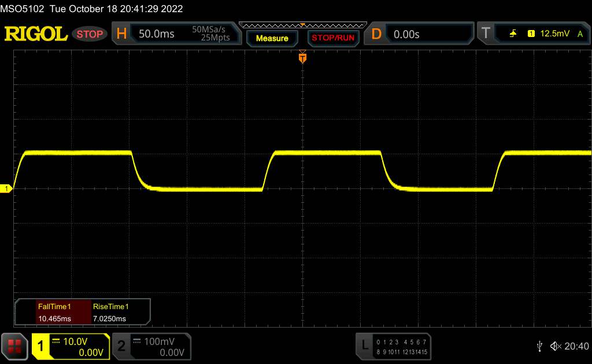Open the 50.0ms timebase scale setting
592x364 pixels.
tap(157, 34)
